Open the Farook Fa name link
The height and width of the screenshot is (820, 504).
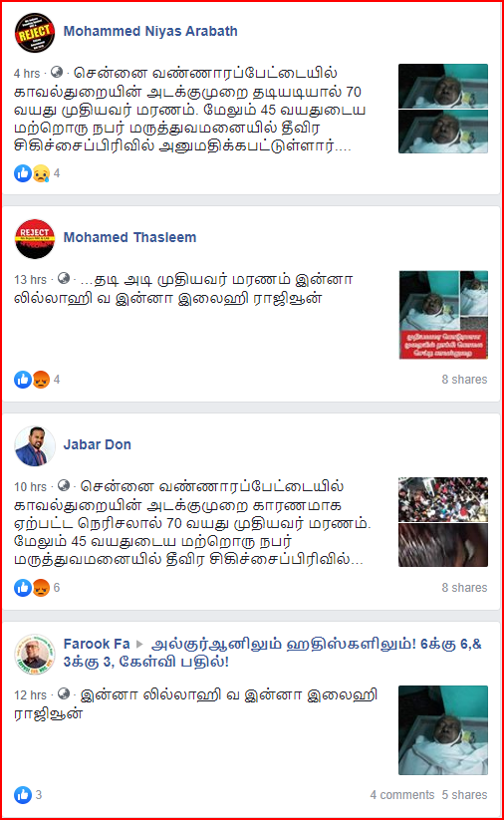pos(97,644)
